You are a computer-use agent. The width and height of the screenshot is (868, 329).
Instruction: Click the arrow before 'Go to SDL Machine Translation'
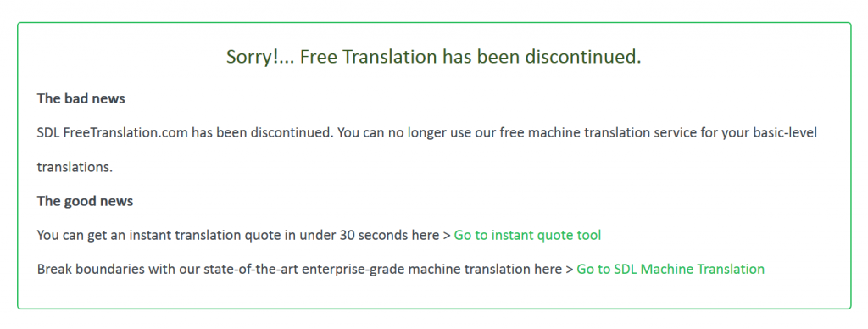coord(569,270)
